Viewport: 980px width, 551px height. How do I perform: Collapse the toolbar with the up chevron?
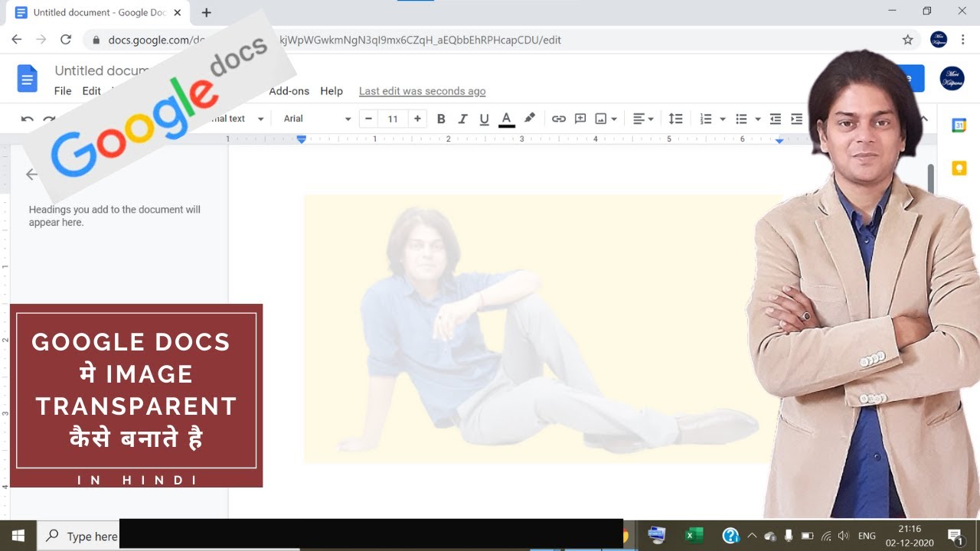(x=923, y=119)
